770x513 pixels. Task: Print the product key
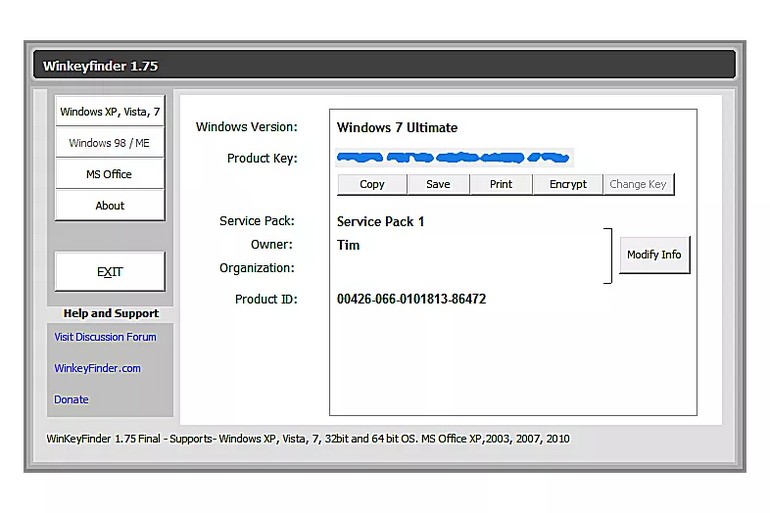pos(501,184)
